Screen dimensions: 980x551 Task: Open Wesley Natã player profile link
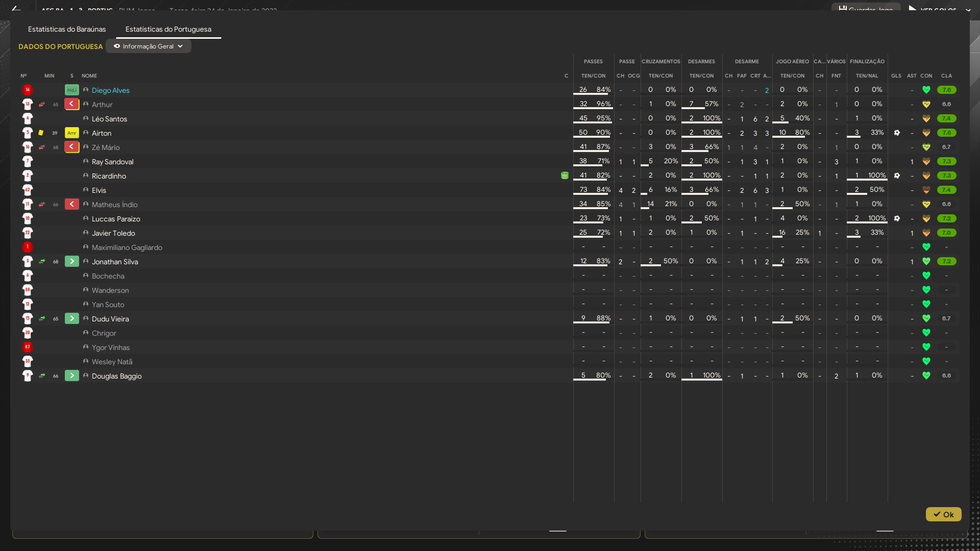pos(112,362)
